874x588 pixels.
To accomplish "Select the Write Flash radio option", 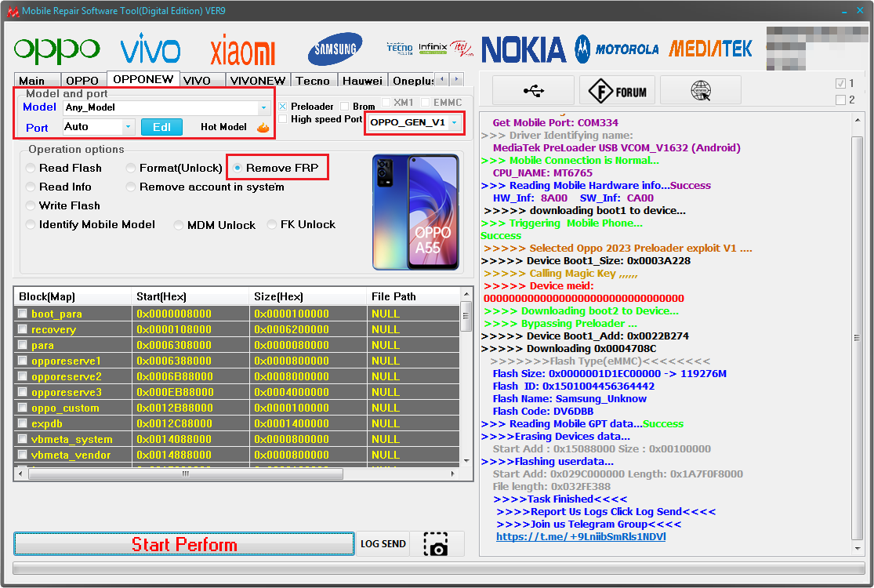I will tap(31, 205).
